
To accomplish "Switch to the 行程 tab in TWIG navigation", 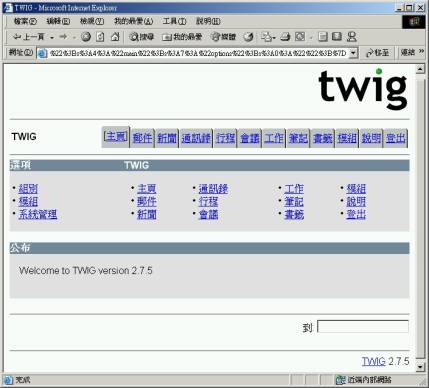I will (x=225, y=138).
